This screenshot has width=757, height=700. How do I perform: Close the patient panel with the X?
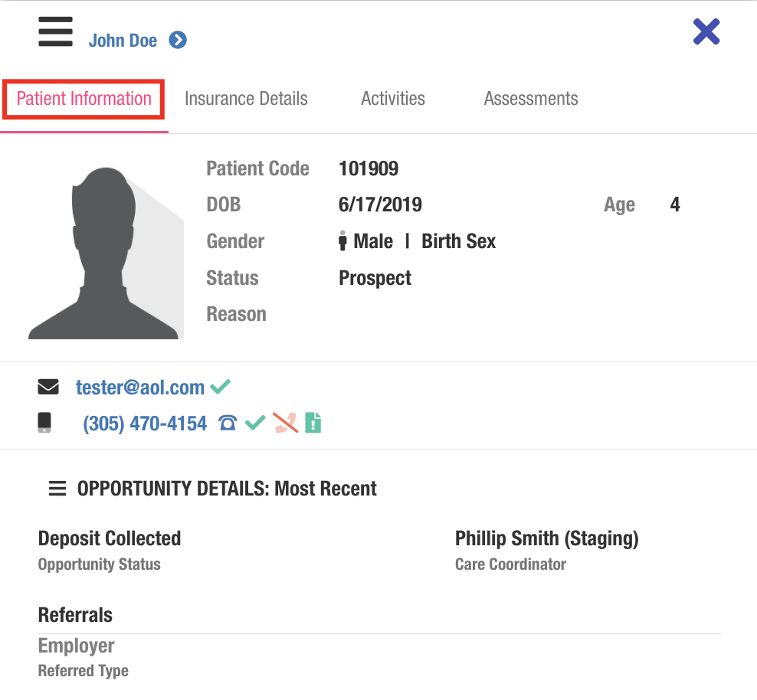(706, 32)
